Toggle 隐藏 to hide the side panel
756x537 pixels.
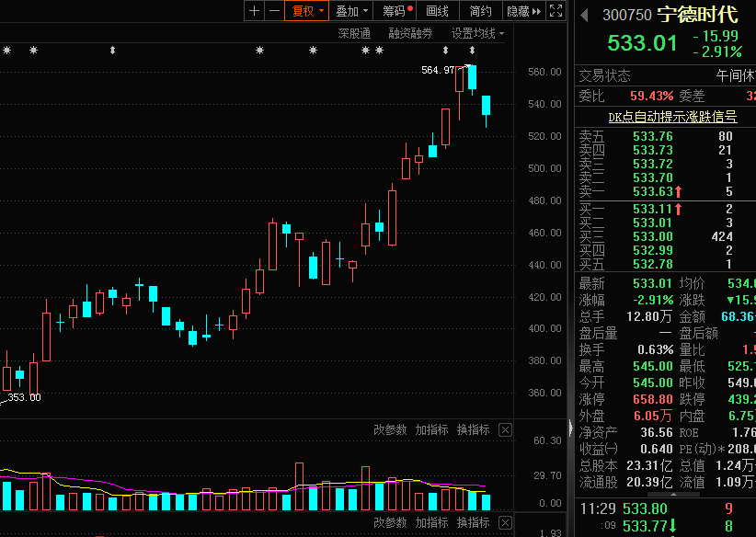click(x=518, y=11)
